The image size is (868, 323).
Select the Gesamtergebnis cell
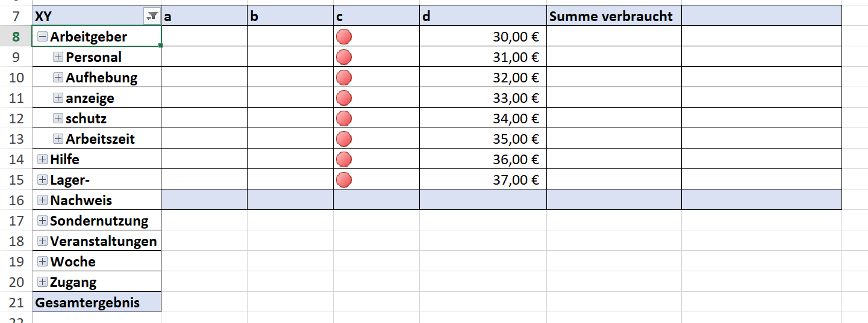(96, 303)
